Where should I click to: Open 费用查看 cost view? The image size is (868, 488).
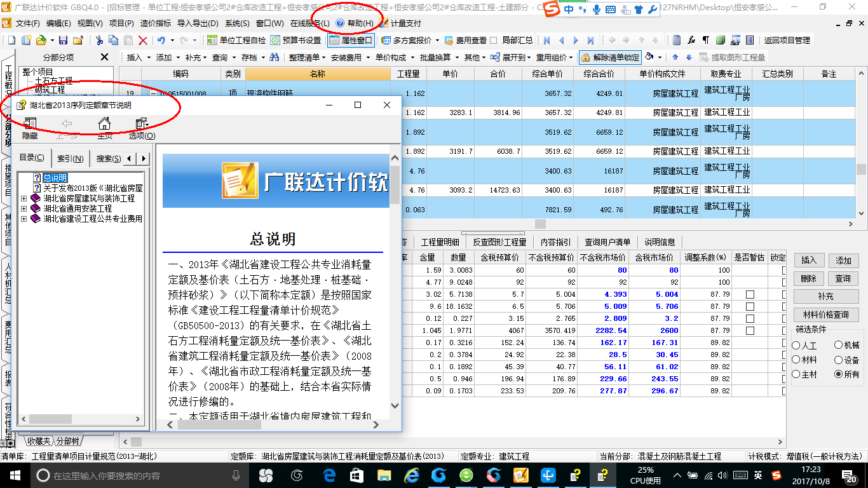[x=466, y=40]
